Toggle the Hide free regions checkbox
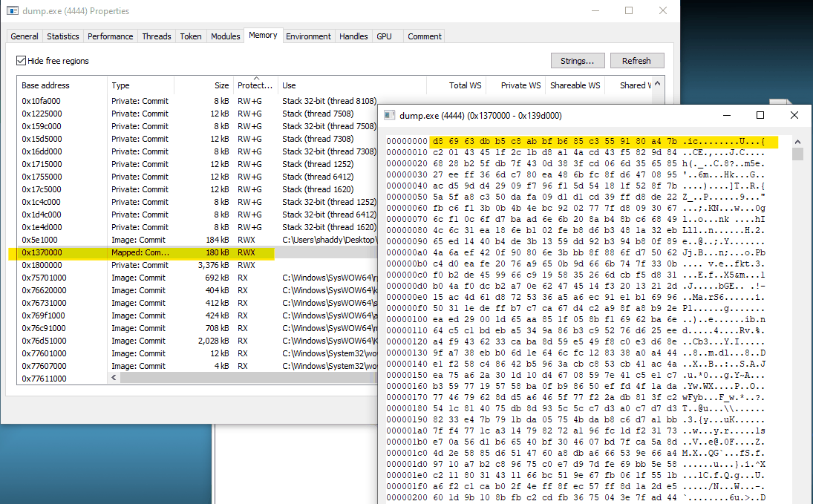813x504 pixels. click(22, 61)
